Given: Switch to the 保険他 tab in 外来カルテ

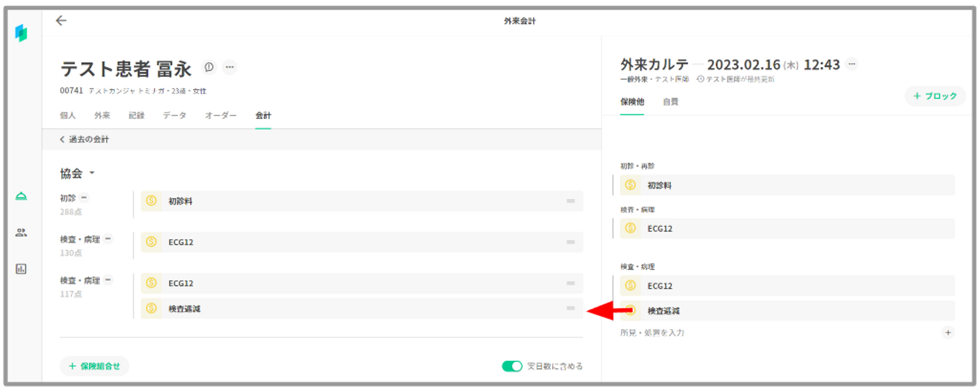Looking at the screenshot, I should click(x=632, y=102).
